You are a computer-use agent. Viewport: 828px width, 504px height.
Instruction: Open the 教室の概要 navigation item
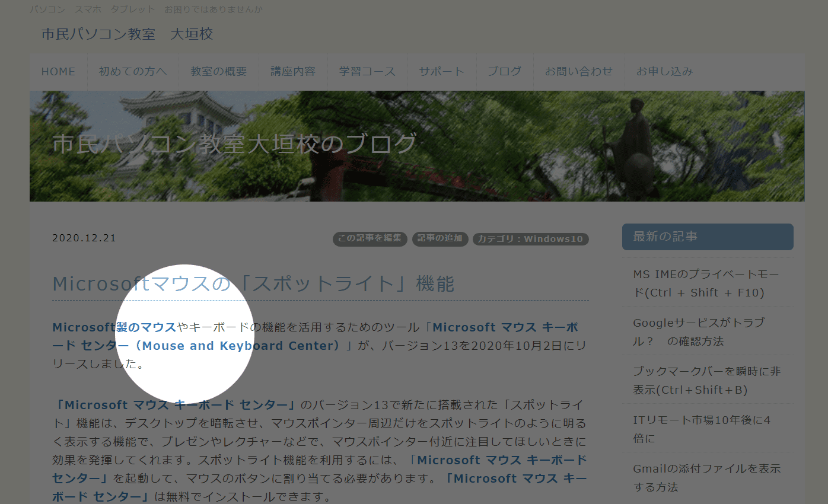[x=218, y=72]
